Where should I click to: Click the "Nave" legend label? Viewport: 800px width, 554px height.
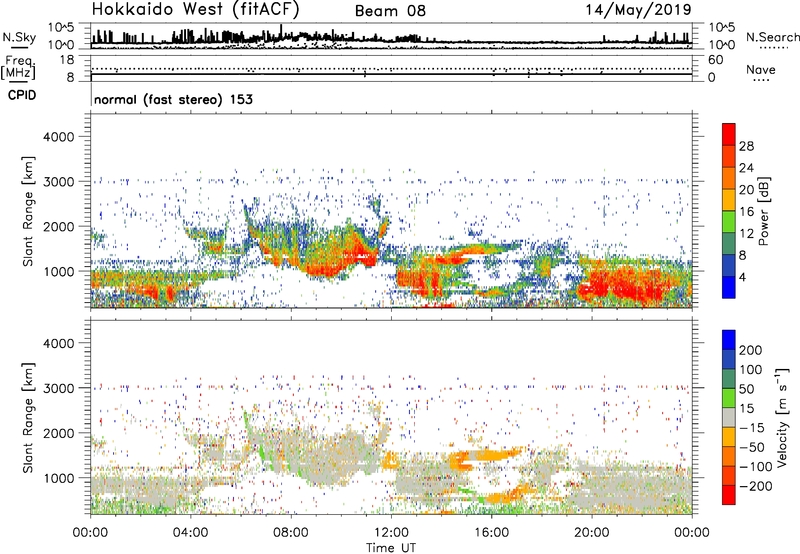[x=761, y=69]
